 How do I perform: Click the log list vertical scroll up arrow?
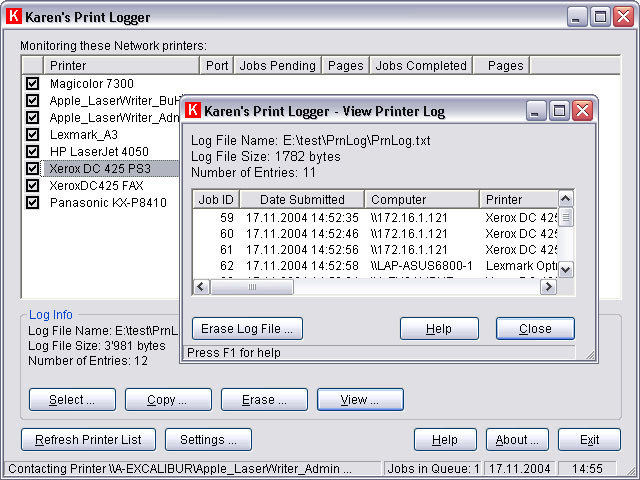(x=565, y=199)
